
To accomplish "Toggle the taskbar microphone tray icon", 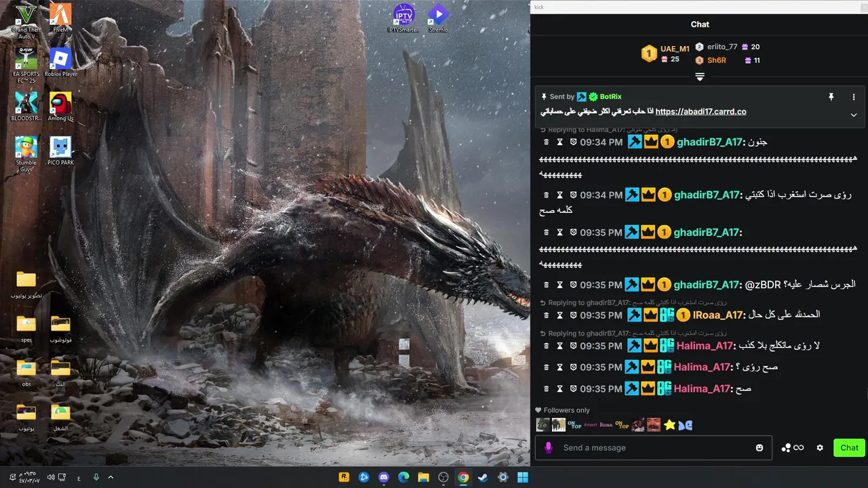I will click(96, 477).
